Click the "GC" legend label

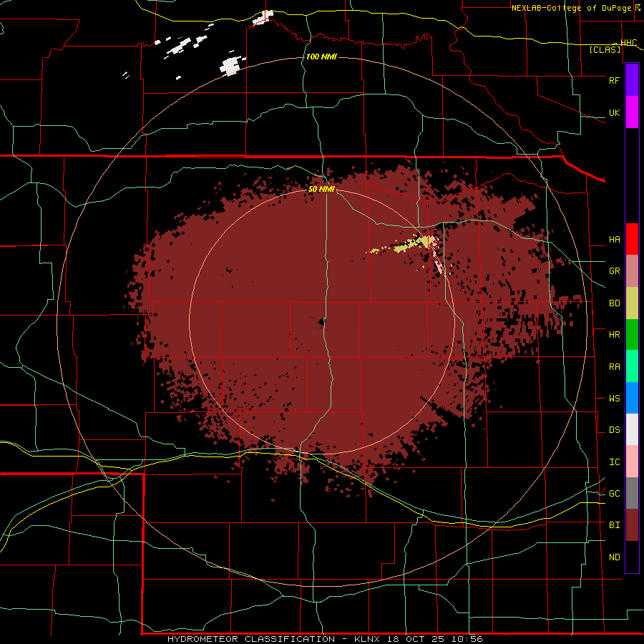[x=614, y=494]
